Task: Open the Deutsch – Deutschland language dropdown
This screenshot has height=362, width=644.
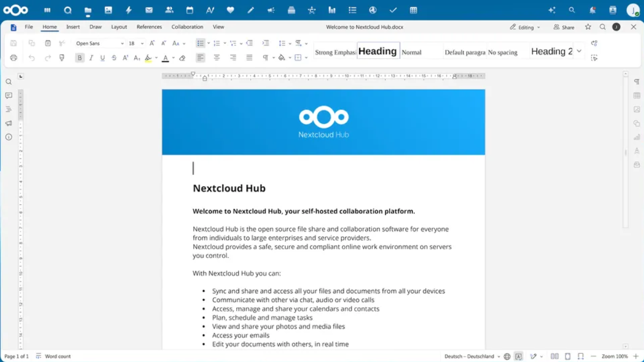Action: [x=472, y=356]
